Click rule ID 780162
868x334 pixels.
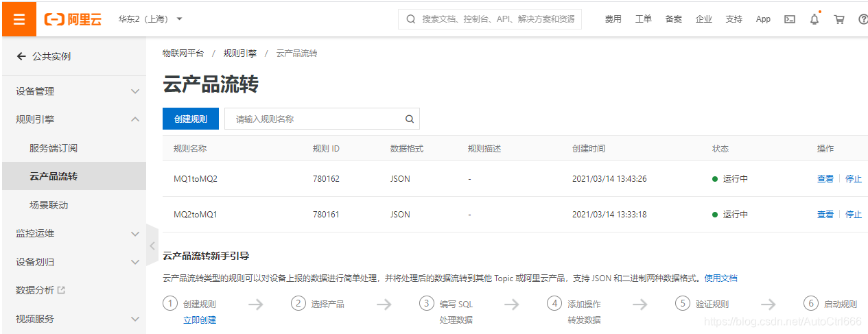pyautogui.click(x=326, y=179)
